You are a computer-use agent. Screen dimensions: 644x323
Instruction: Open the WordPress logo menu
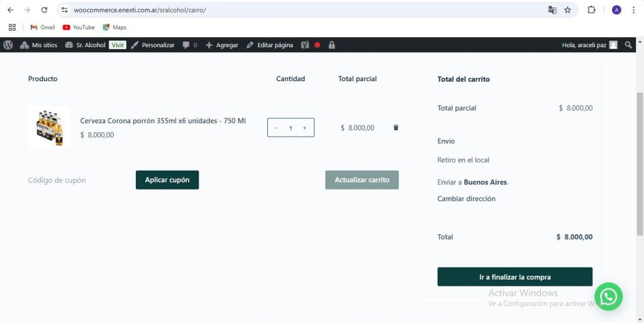point(8,45)
